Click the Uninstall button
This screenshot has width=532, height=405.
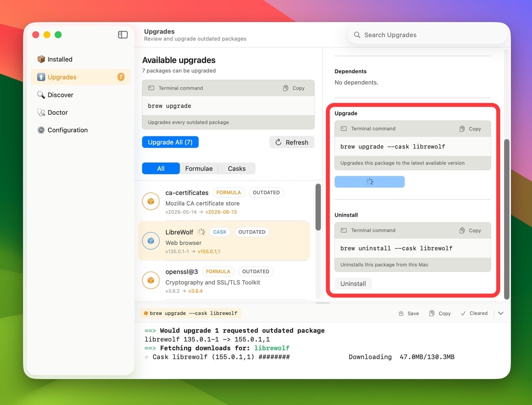[353, 284]
